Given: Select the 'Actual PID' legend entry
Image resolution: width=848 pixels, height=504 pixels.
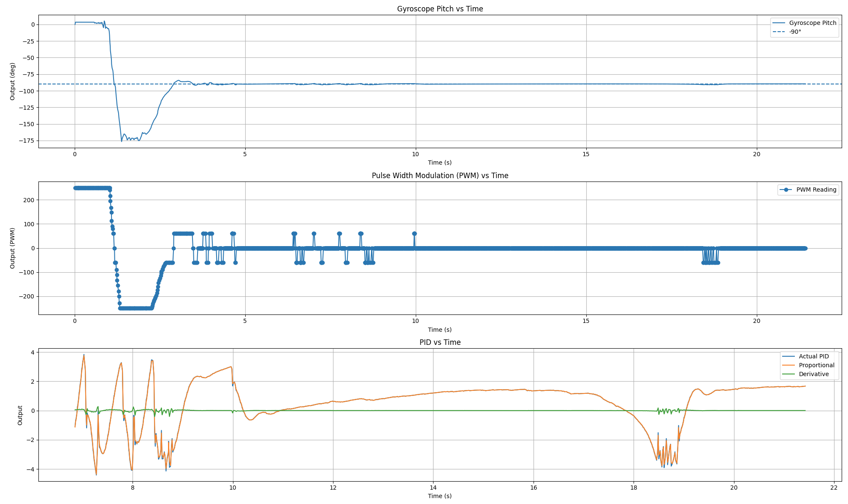Looking at the screenshot, I should (x=805, y=356).
